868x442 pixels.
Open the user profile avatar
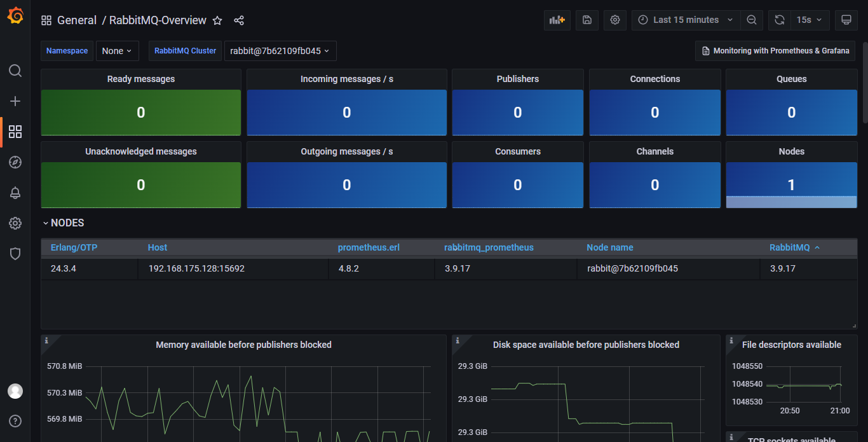[15, 391]
